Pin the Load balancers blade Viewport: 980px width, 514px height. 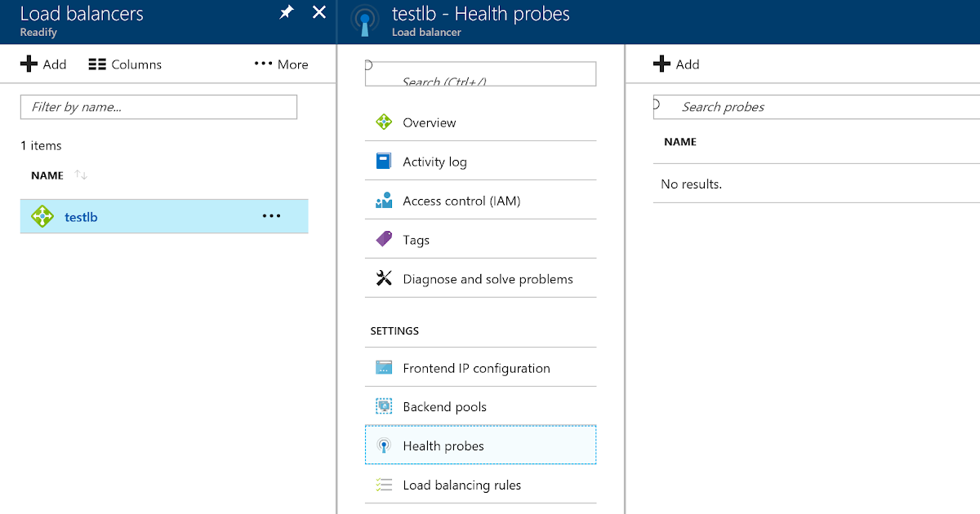(x=287, y=13)
